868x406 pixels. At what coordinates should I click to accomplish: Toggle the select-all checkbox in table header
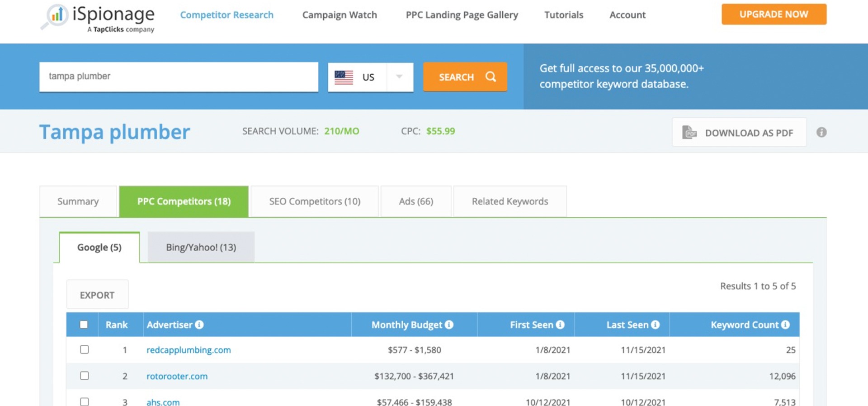84,325
